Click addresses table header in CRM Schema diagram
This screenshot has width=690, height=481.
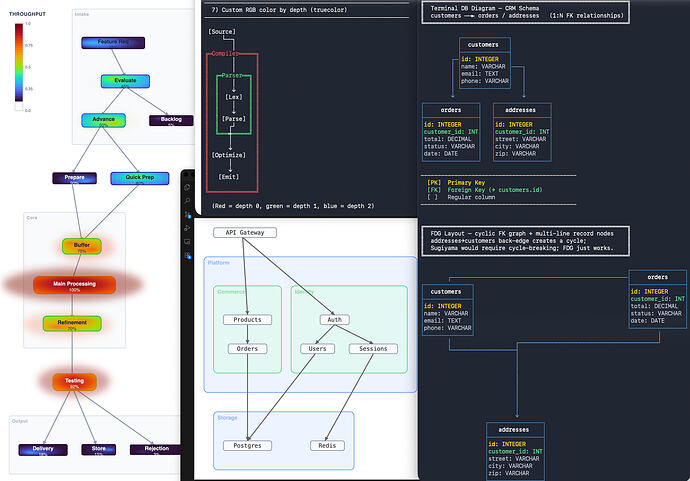(x=521, y=110)
